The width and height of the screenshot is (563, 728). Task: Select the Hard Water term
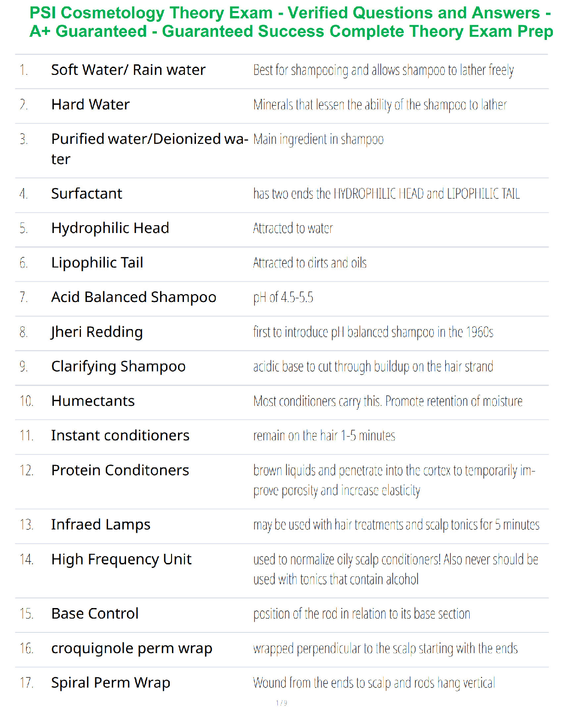tap(91, 105)
